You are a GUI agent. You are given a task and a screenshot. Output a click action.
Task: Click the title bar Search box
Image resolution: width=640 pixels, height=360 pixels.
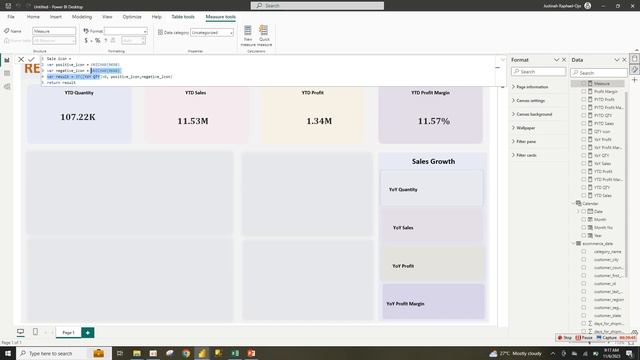pyautogui.click(x=317, y=6)
